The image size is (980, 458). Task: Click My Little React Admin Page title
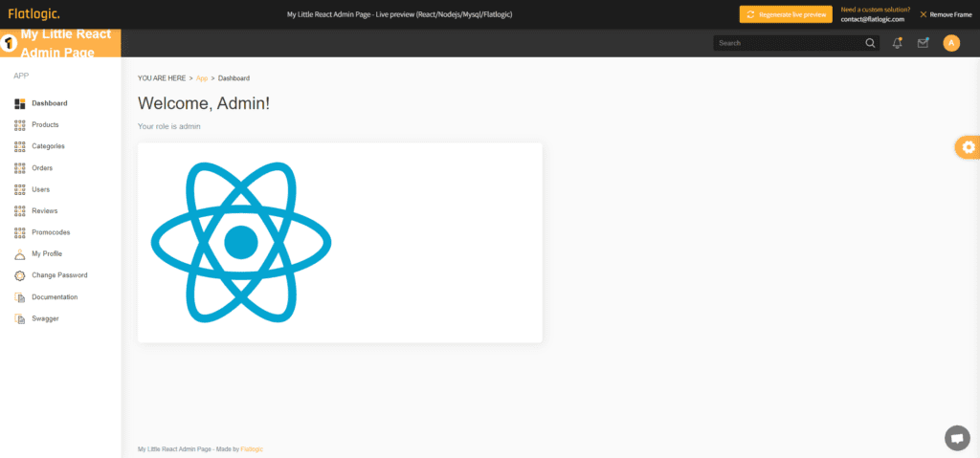tap(66, 43)
